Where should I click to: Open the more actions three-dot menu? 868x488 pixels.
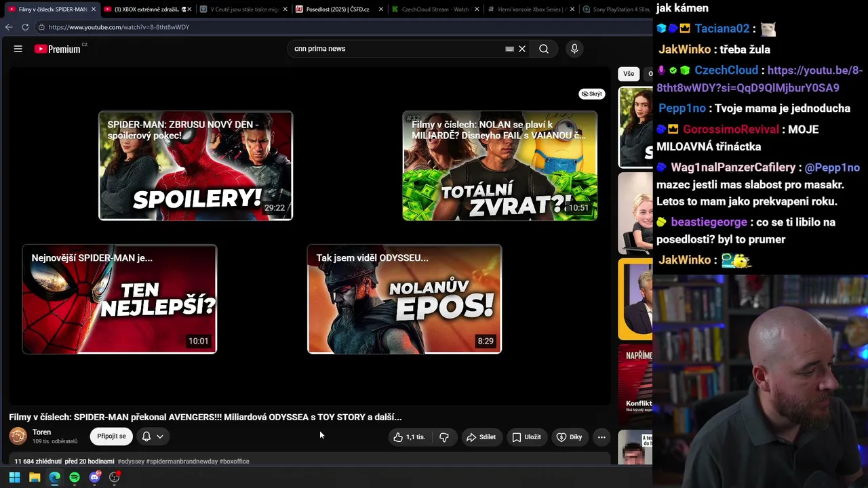click(x=601, y=437)
